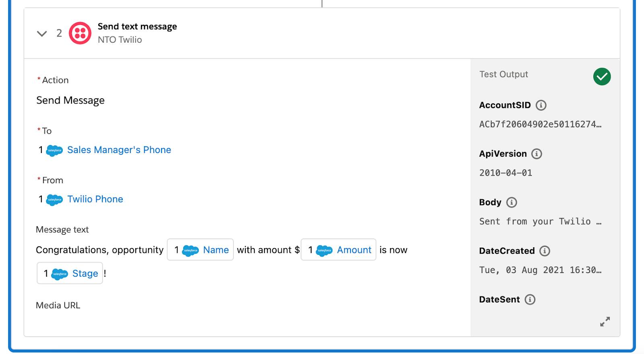
Task: Click the Name pill in message text
Action: coord(200,250)
